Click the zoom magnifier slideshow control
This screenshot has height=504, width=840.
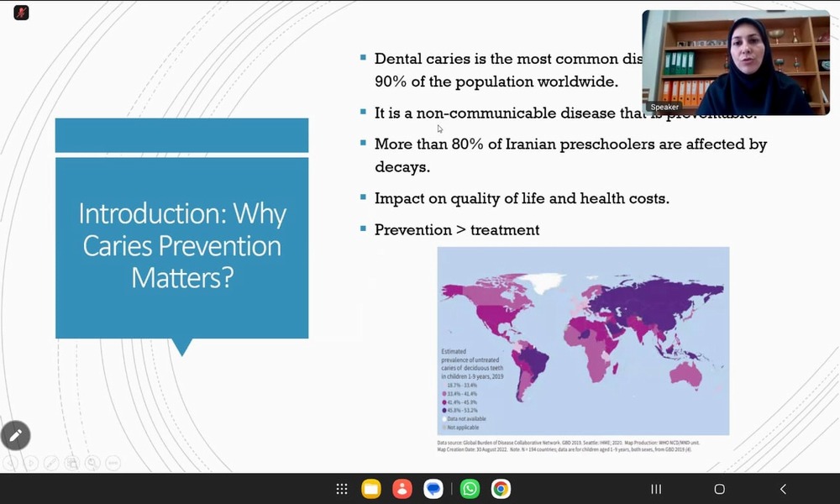92,463
